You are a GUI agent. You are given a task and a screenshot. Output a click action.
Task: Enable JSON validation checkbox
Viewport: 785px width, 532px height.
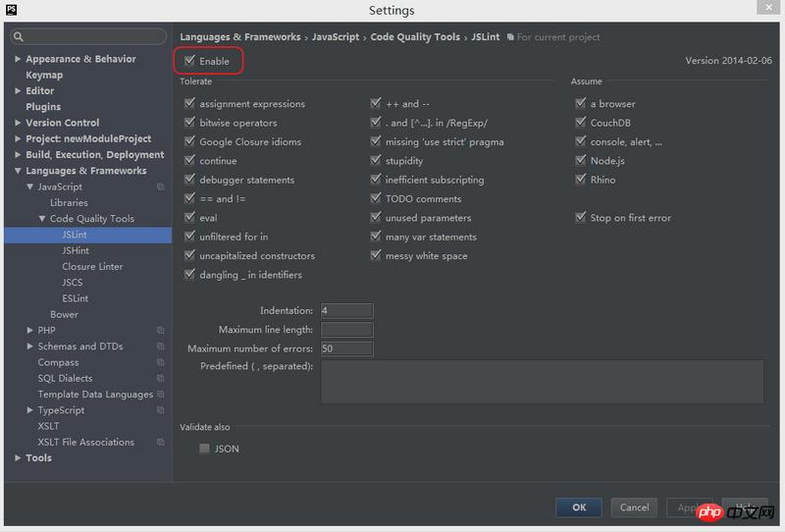pyautogui.click(x=204, y=449)
